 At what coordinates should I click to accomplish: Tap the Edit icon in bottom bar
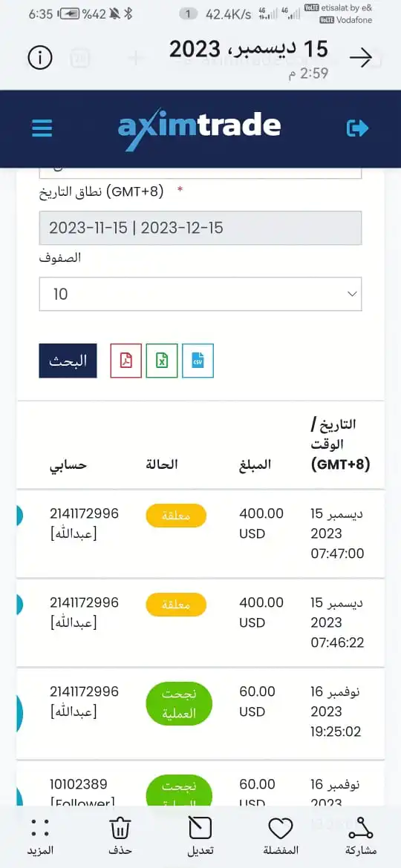click(200, 836)
